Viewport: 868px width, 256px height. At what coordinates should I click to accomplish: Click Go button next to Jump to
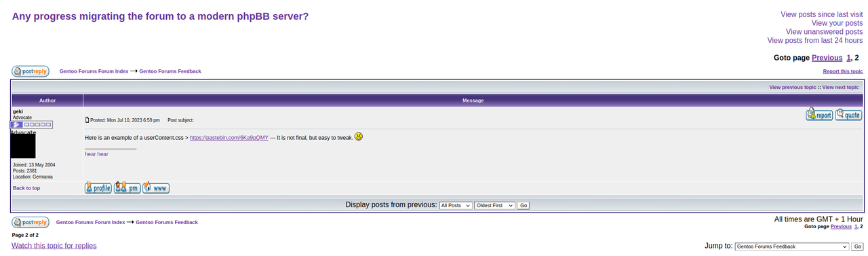tap(857, 246)
